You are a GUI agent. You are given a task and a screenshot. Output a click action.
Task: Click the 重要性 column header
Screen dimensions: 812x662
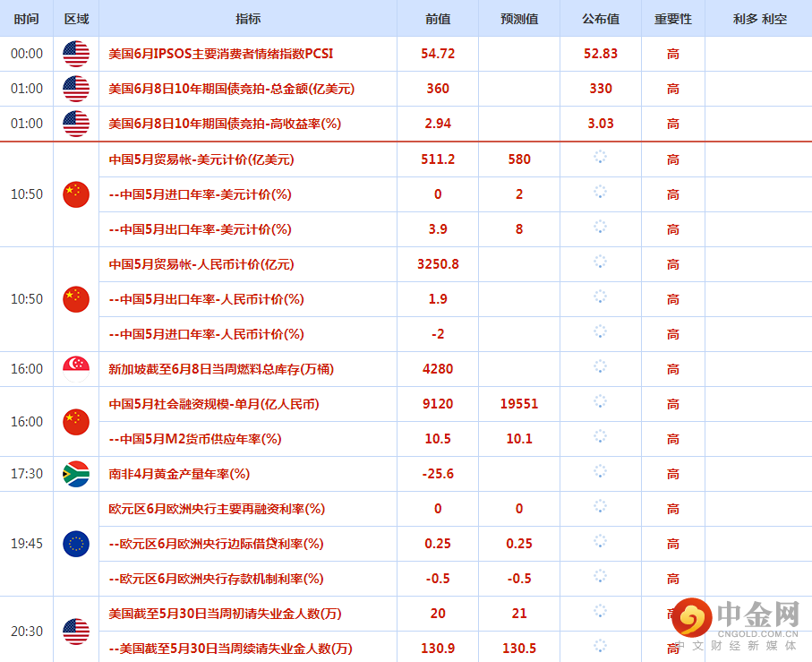click(x=672, y=19)
